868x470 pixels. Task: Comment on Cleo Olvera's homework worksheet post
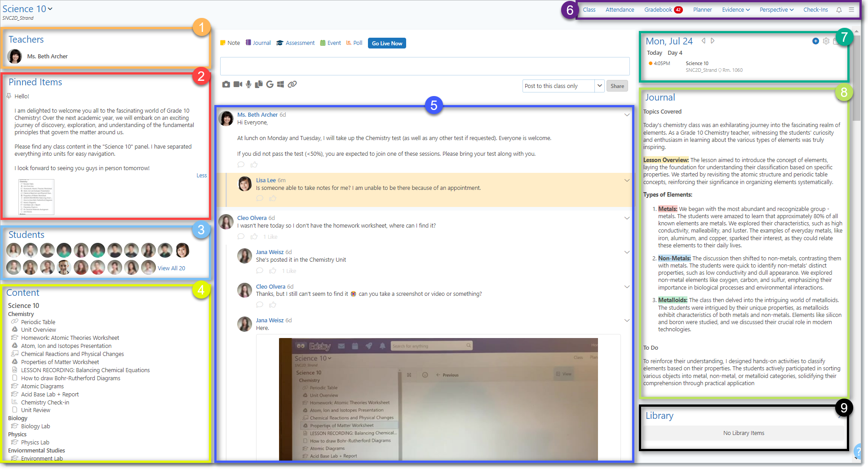click(x=241, y=237)
